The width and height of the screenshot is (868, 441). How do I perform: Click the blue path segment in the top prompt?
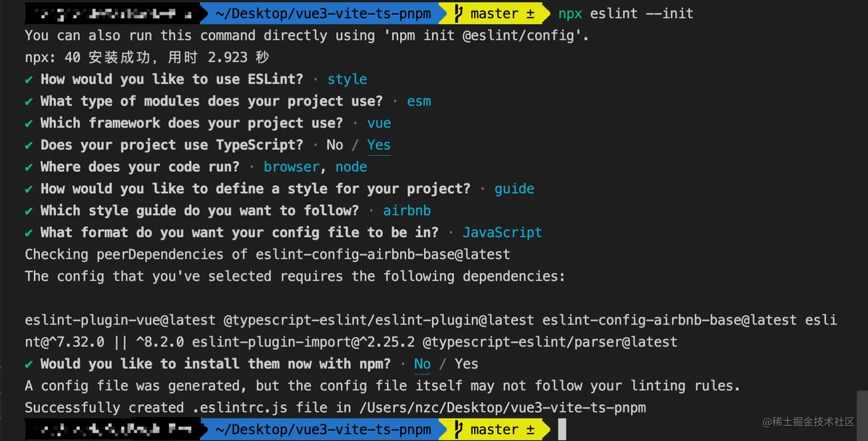click(323, 13)
